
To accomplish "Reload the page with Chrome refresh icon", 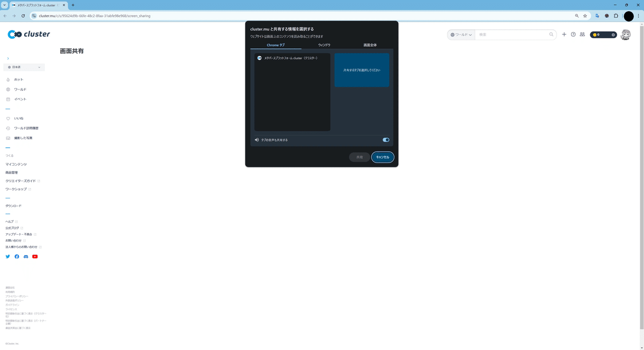I will coord(23,16).
